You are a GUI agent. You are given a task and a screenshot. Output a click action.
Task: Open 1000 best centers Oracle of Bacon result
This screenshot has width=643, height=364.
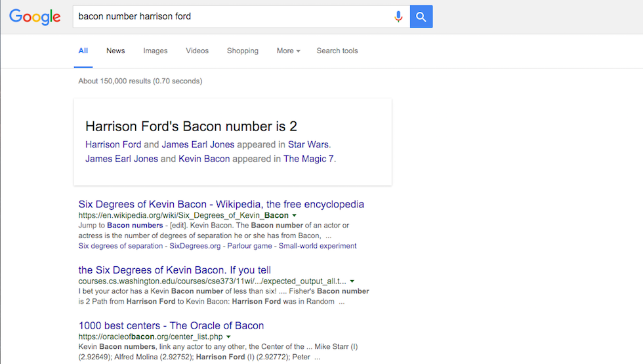click(171, 325)
